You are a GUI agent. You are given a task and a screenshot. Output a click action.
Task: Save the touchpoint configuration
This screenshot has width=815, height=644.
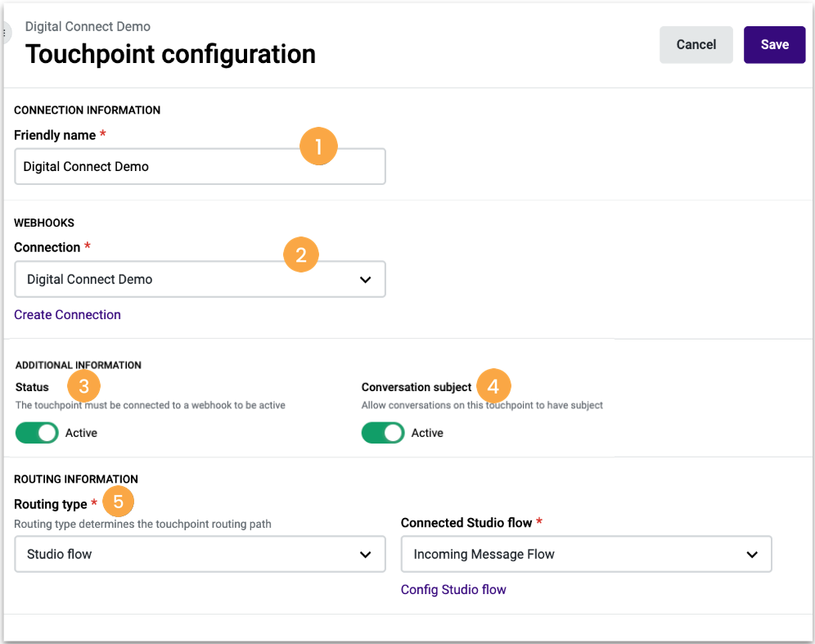tap(774, 45)
